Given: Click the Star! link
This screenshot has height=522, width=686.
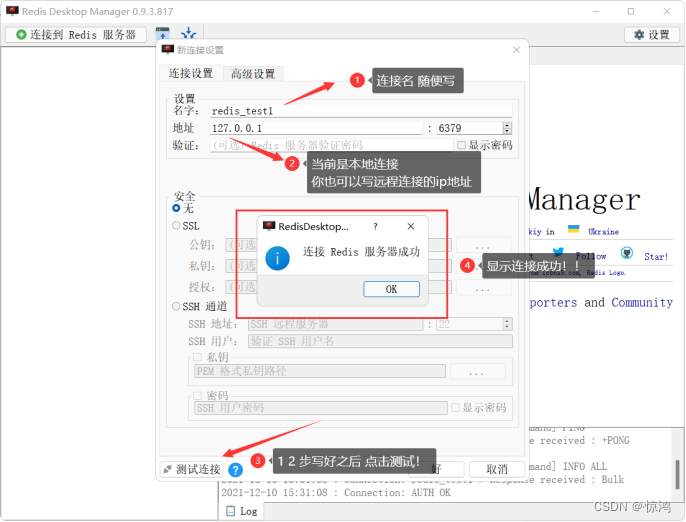Looking at the screenshot, I should pos(656,257).
